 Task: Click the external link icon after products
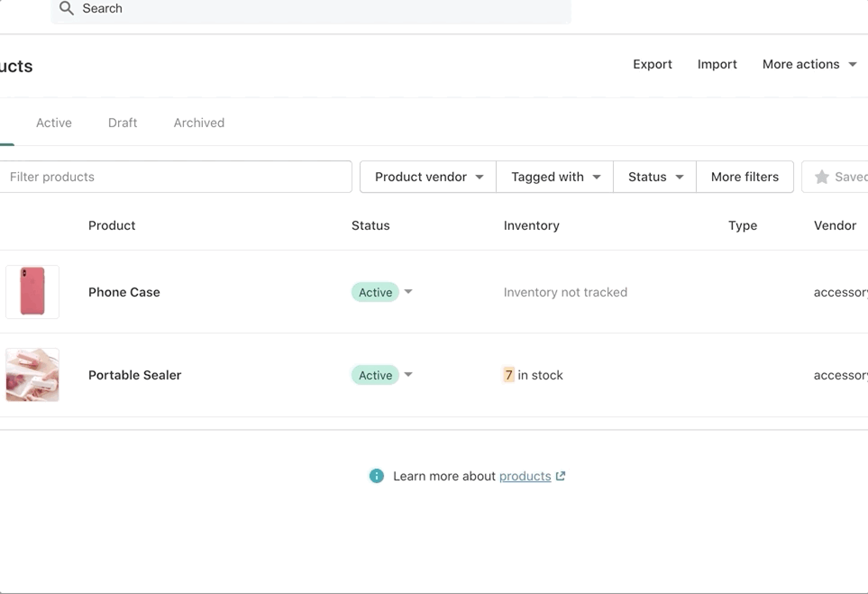coord(560,476)
